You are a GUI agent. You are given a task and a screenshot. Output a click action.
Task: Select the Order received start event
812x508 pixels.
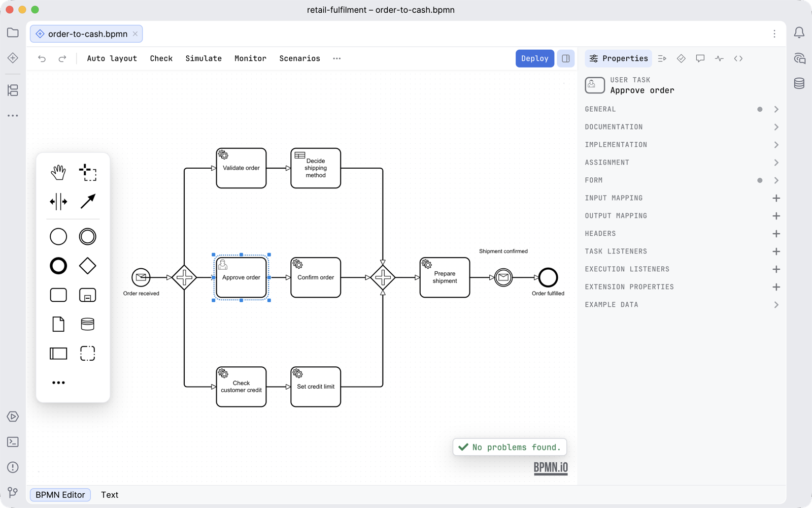point(141,277)
